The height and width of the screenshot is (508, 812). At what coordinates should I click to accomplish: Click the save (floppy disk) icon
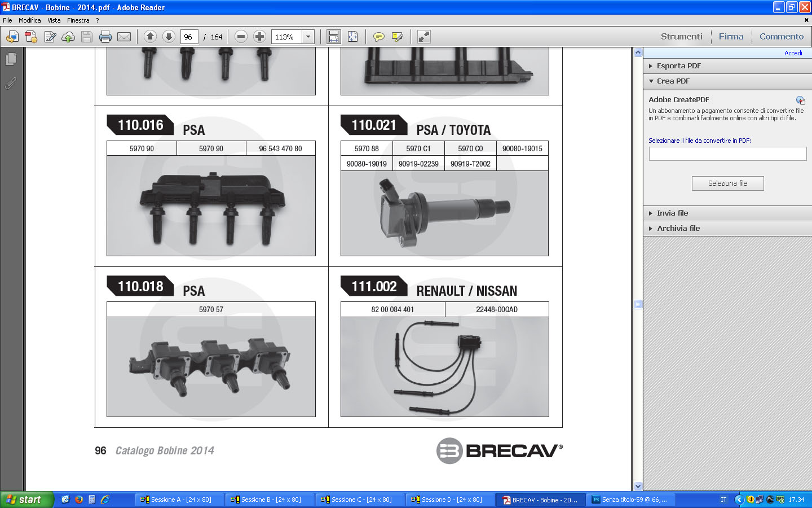click(x=87, y=37)
